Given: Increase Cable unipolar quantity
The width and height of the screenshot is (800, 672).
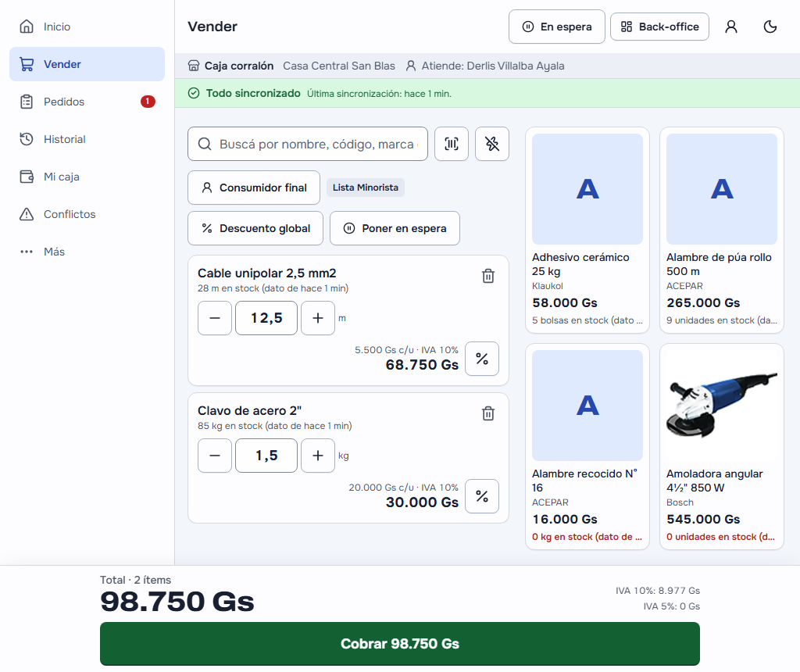Looking at the screenshot, I should [318, 318].
